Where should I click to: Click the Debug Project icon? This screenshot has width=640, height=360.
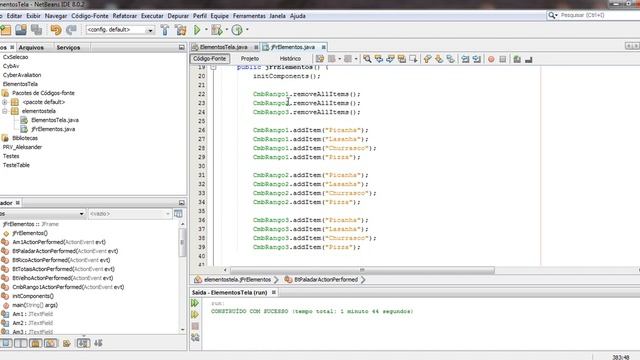[x=217, y=30]
